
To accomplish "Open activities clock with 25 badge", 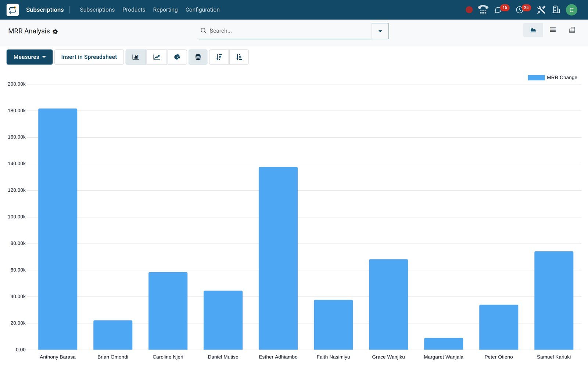I will pos(523,9).
